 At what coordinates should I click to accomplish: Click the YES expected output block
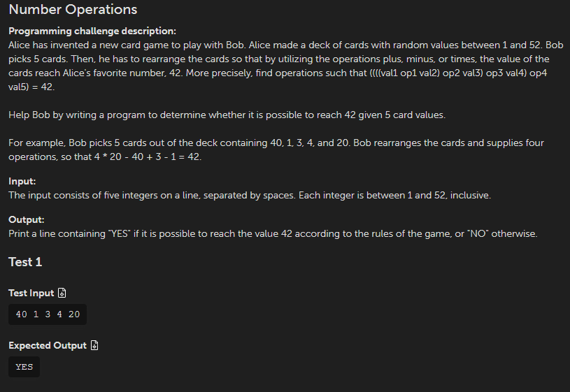point(24,367)
